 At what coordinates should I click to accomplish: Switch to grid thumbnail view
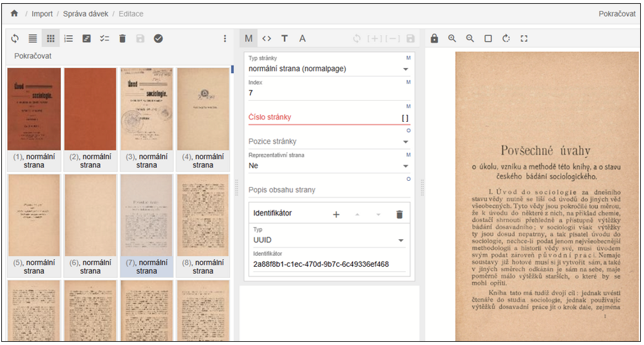[x=51, y=38]
